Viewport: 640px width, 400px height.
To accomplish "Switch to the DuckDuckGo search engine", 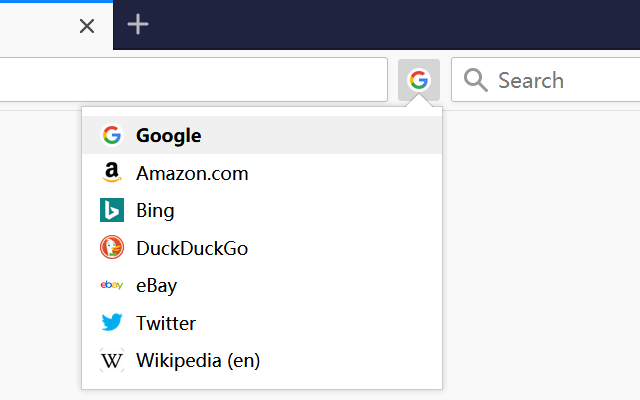I will 192,248.
